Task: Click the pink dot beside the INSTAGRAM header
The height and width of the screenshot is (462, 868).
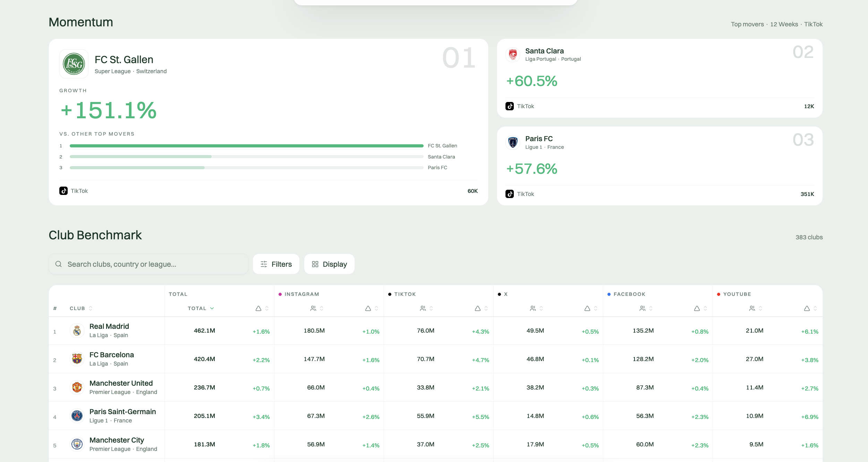Action: pos(280,294)
